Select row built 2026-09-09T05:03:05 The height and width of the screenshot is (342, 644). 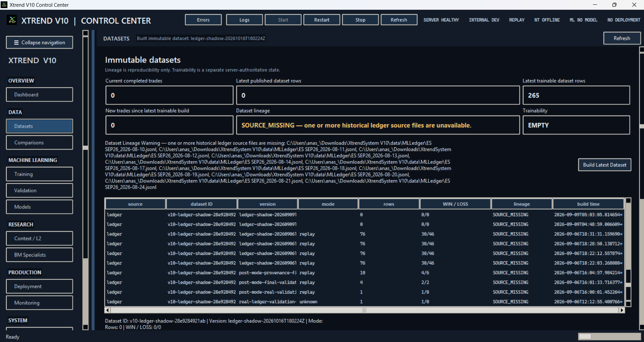[364, 215]
